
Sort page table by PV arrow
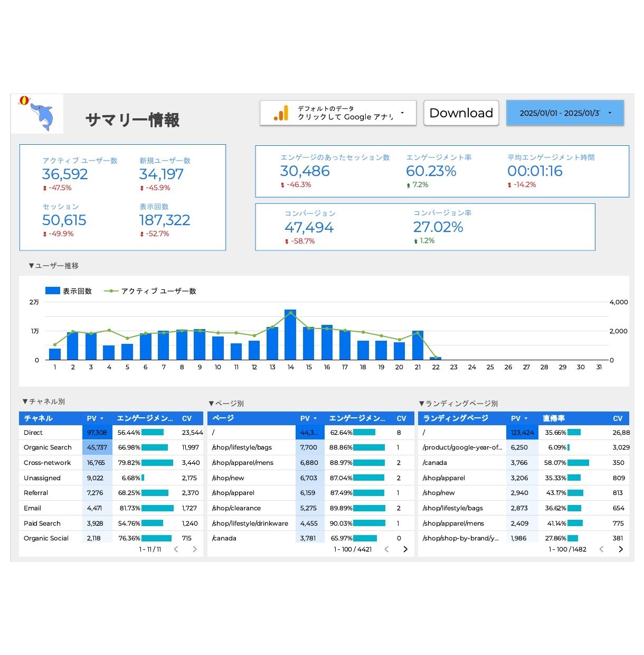[315, 418]
